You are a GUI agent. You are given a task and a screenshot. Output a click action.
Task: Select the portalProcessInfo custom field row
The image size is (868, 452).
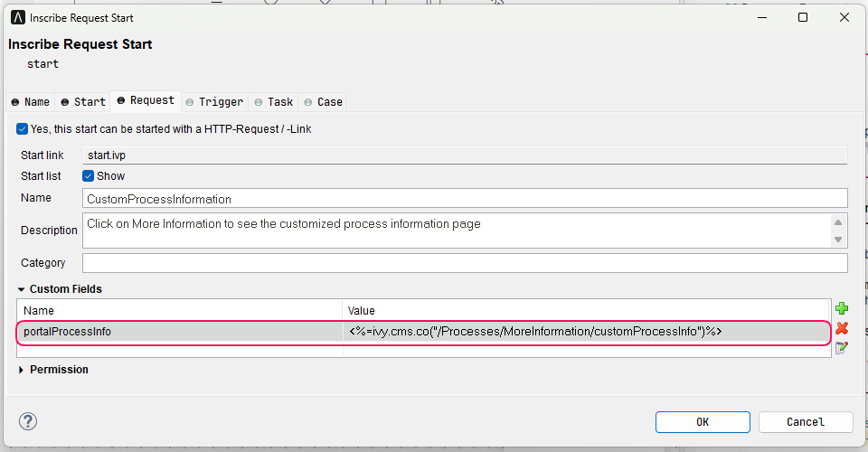[x=181, y=332]
